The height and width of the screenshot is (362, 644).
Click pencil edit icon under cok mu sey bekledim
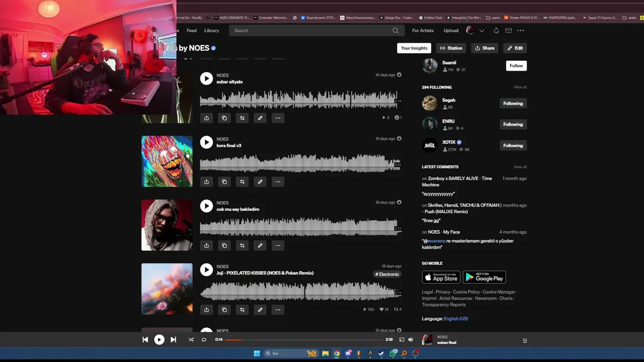point(260,246)
